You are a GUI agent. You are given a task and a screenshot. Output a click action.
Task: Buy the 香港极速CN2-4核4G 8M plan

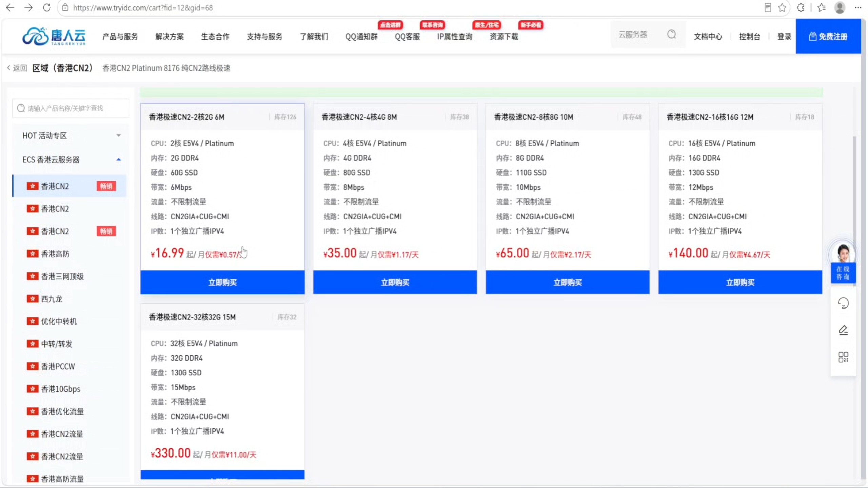[395, 282]
